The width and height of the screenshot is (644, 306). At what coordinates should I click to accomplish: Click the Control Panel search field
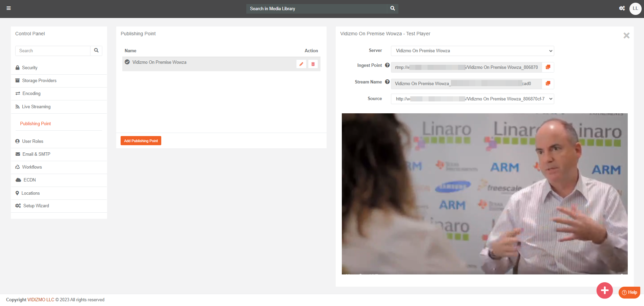pyautogui.click(x=53, y=51)
